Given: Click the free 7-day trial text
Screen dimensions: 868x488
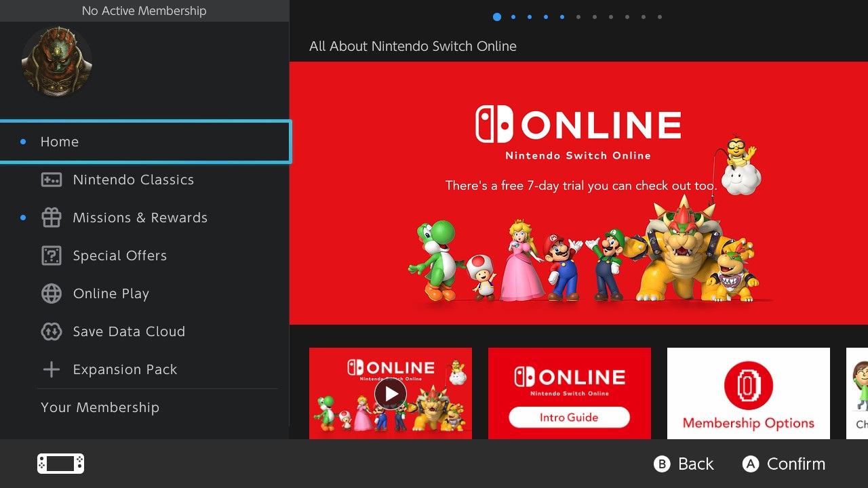Looking at the screenshot, I should (x=581, y=186).
